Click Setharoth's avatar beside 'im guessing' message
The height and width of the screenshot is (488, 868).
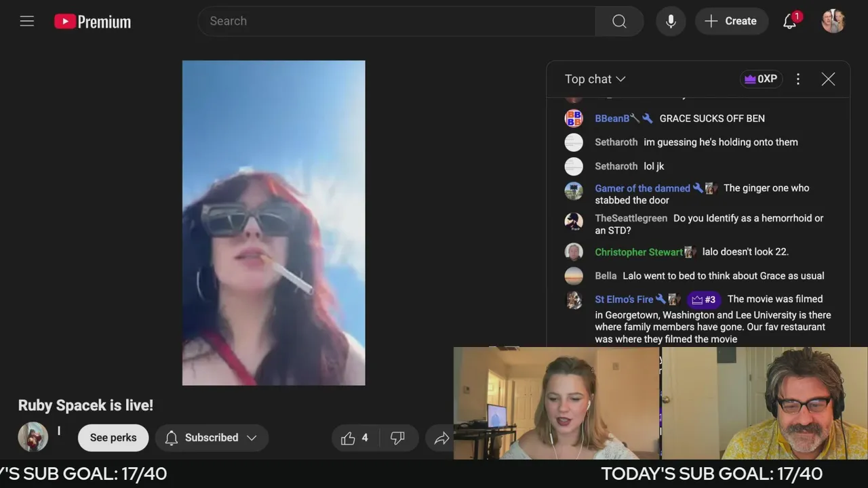tap(574, 142)
